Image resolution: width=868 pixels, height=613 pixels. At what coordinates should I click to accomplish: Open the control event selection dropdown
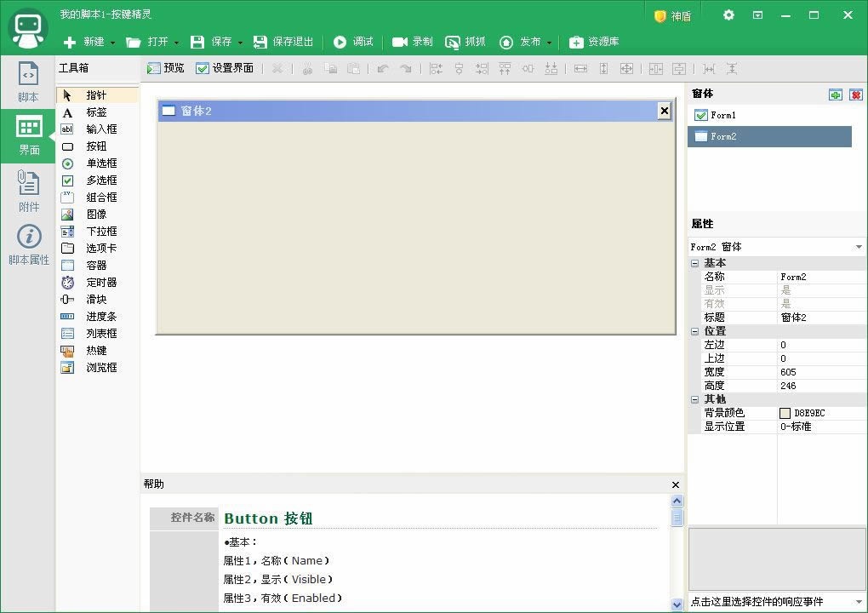coord(859,601)
